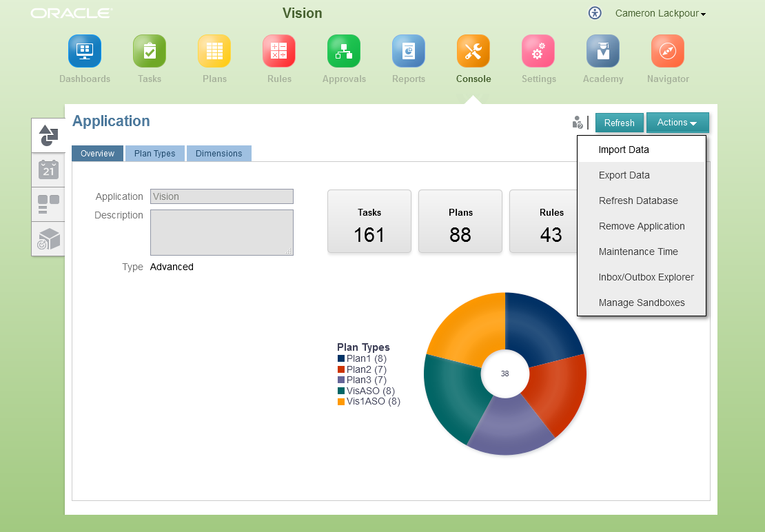Click the Application page heading

111,121
